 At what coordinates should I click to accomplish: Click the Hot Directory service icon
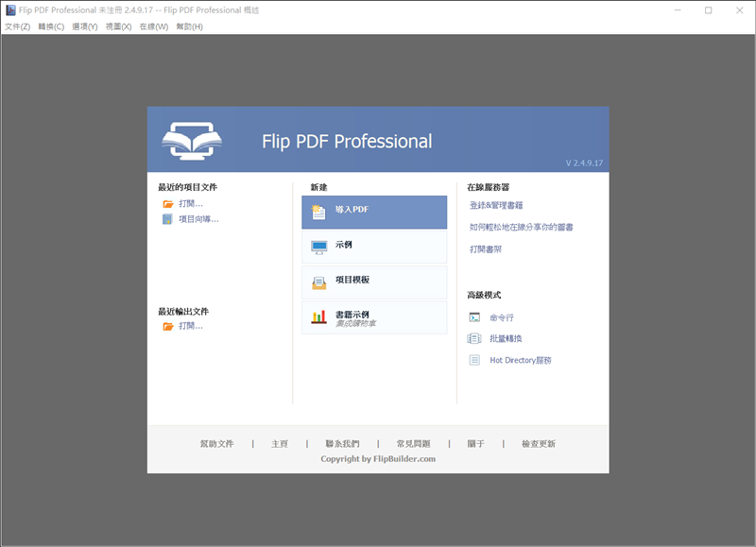[x=474, y=360]
